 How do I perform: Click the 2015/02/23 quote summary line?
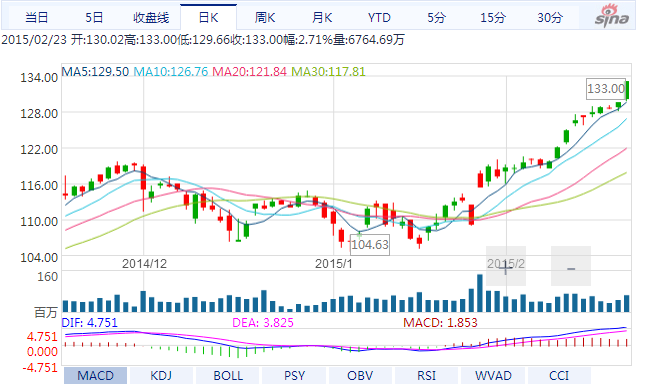click(x=203, y=40)
